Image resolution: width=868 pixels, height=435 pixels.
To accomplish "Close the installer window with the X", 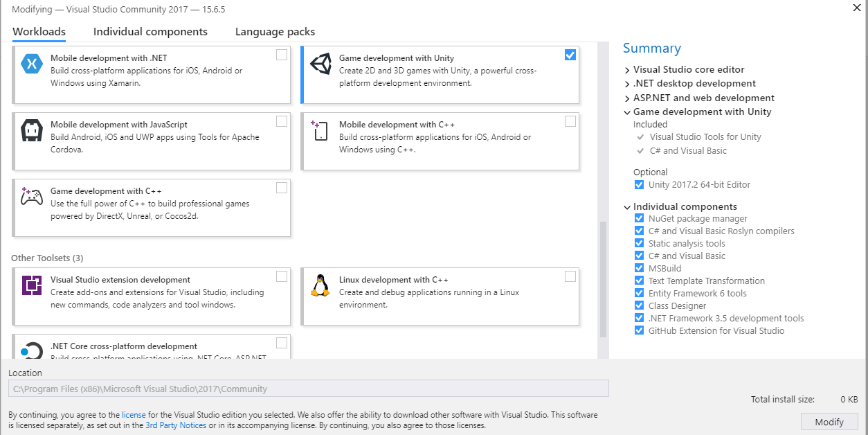I will [x=857, y=8].
